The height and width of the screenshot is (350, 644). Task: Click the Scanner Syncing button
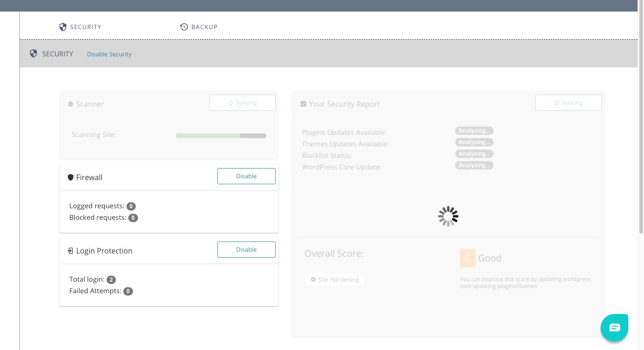point(242,103)
